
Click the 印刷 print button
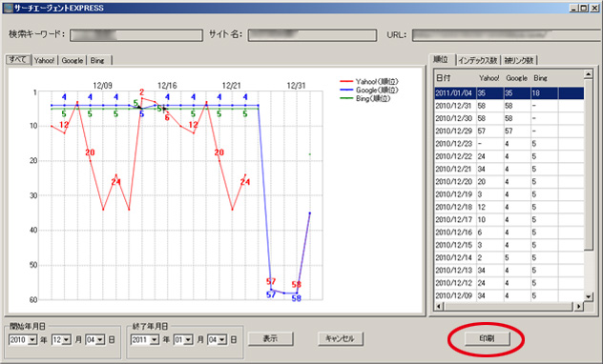(x=488, y=338)
